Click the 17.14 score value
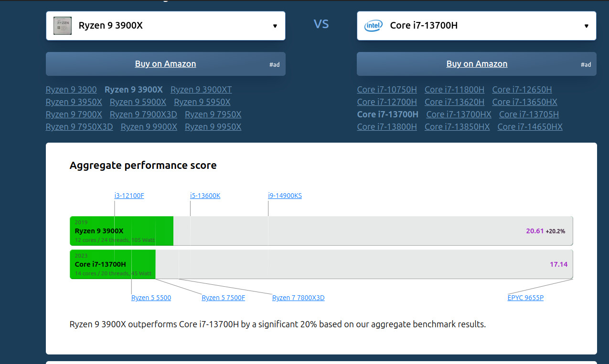The width and height of the screenshot is (609, 364). coord(559,264)
